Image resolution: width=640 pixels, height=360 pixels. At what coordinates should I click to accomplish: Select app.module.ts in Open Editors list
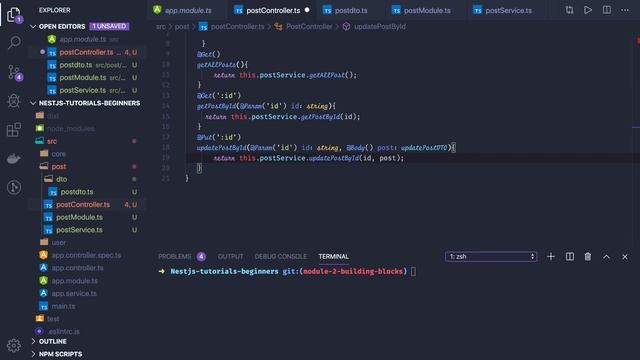pyautogui.click(x=82, y=40)
